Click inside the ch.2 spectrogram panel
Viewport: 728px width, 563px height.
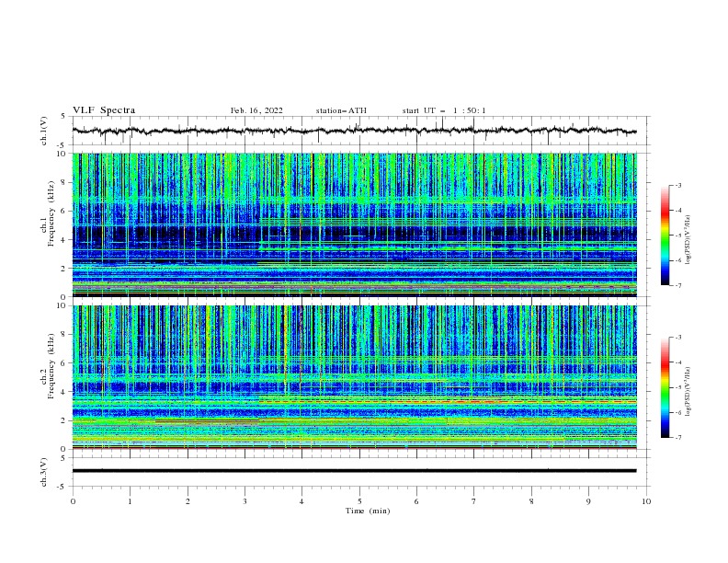355,377
